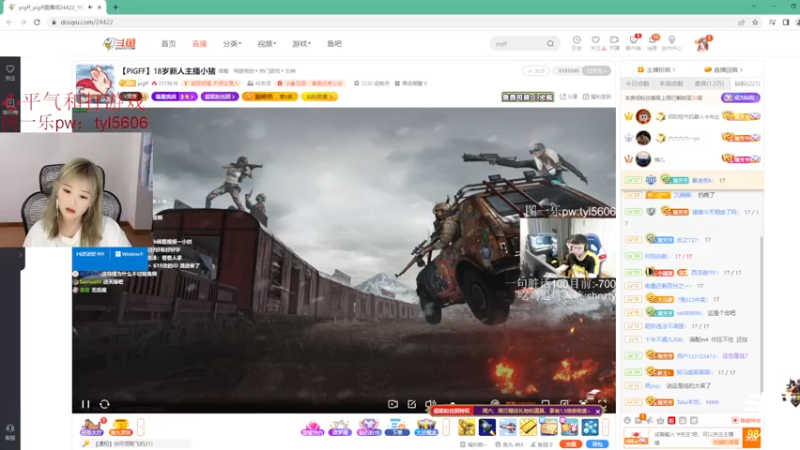Expand the 视频 video dropdown
Viewport: 800px width, 450px height.
click(266, 44)
